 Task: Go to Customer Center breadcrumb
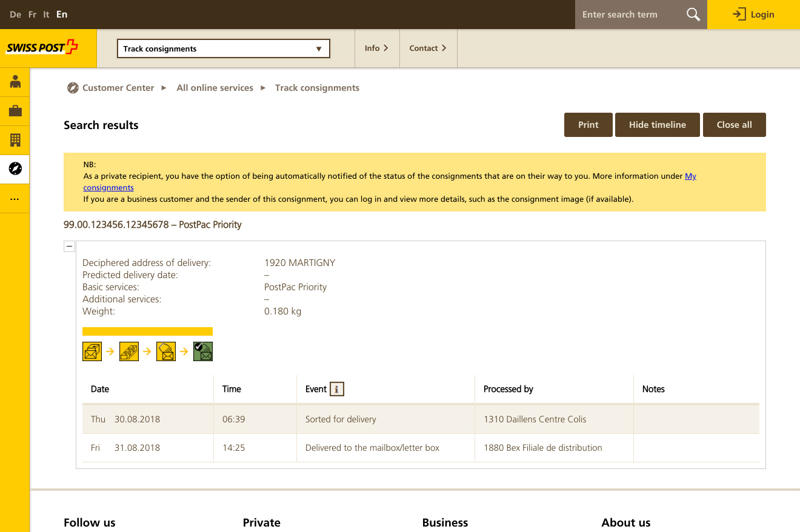click(x=118, y=88)
